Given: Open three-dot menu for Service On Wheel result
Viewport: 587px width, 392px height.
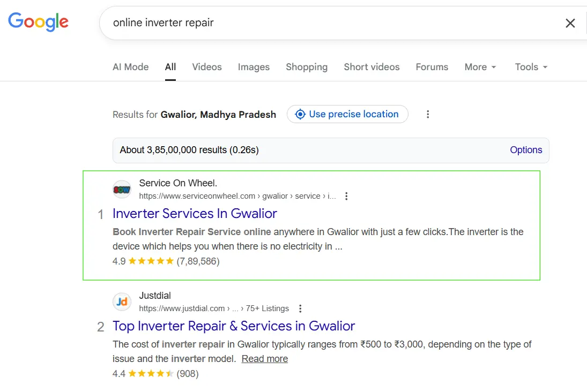Looking at the screenshot, I should [346, 196].
